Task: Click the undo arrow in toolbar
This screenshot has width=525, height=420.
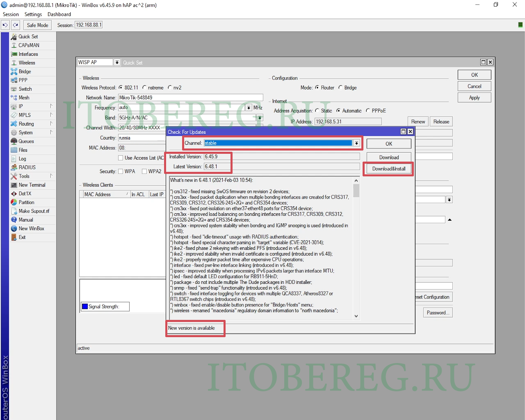Action: coord(5,25)
